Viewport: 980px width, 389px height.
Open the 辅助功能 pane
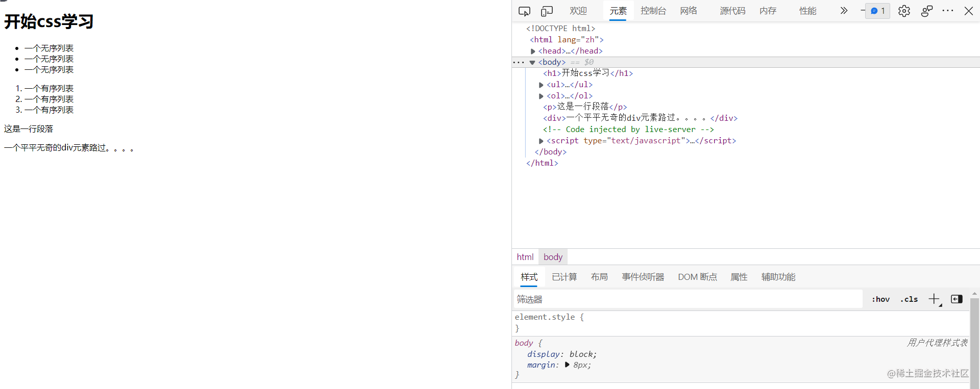pyautogui.click(x=778, y=277)
